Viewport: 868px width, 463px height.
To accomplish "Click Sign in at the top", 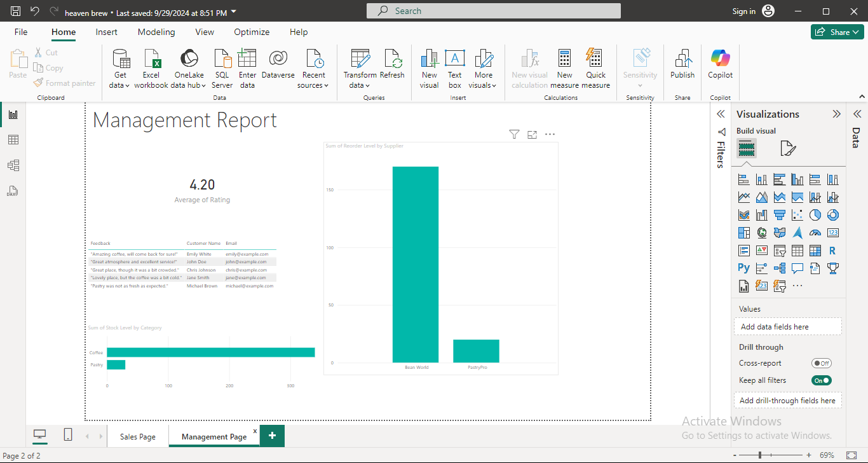I will pyautogui.click(x=743, y=11).
